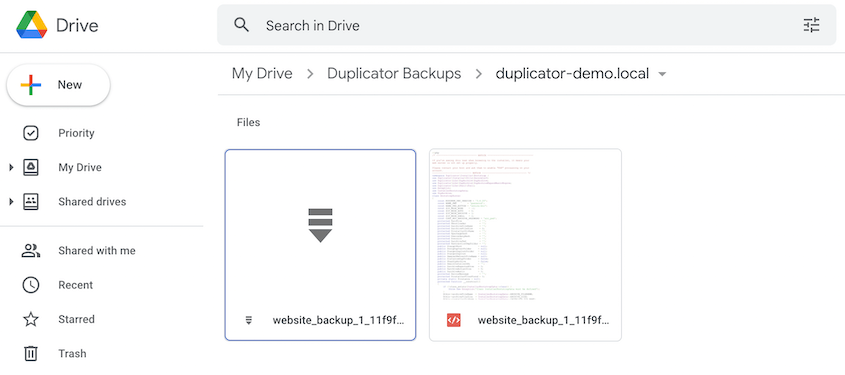Select the Priority checkbox icon
Image resolution: width=845 pixels, height=375 pixels.
(x=31, y=133)
